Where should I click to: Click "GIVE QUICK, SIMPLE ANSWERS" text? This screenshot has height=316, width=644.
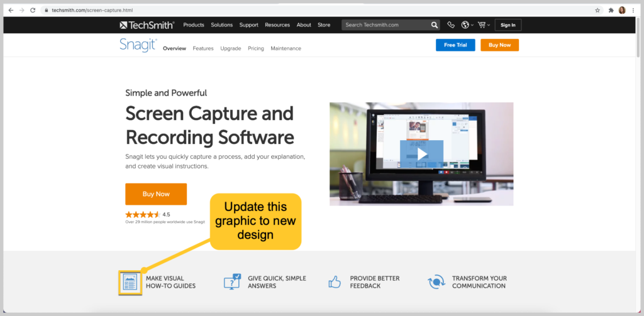(x=277, y=282)
